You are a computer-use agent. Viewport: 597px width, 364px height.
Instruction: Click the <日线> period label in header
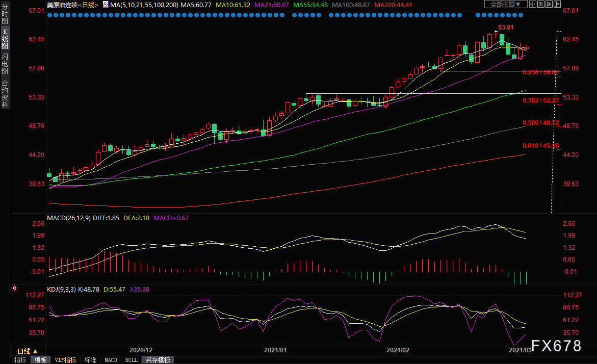click(88, 5)
